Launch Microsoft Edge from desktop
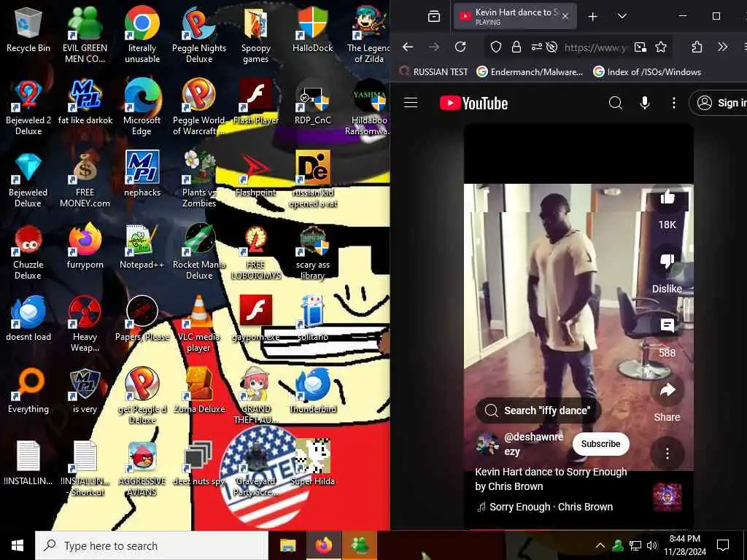The image size is (747, 560). coord(142,107)
